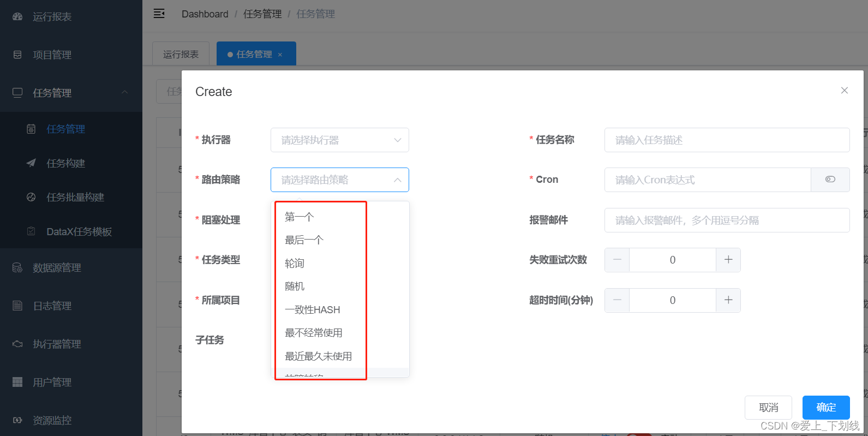Open 日志管理 sidebar menu

(x=71, y=306)
